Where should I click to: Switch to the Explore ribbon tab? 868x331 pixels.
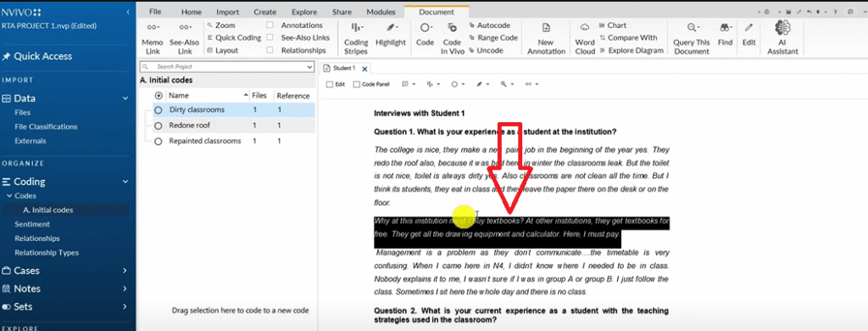coord(304,12)
